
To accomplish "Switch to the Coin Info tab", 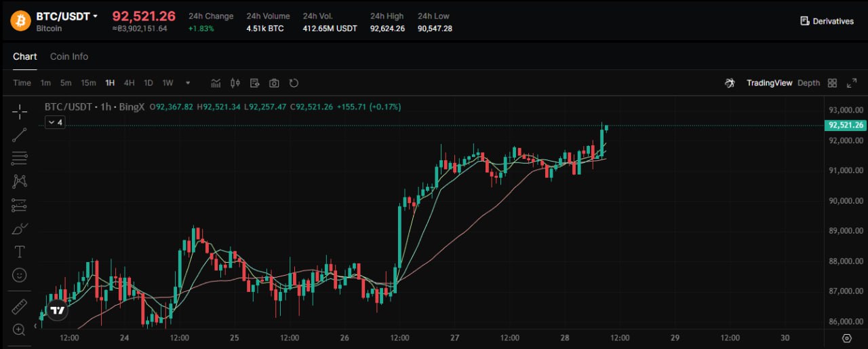I will (69, 56).
